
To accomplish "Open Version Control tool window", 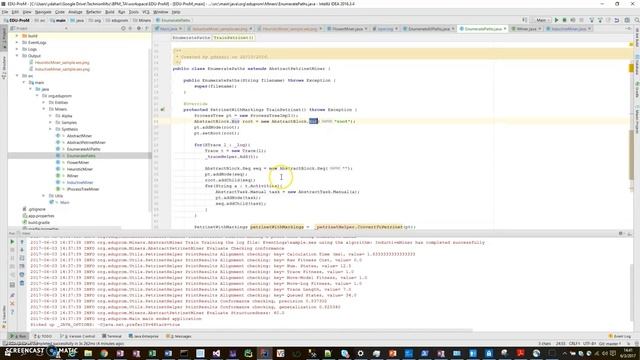I will tap(78, 336).
